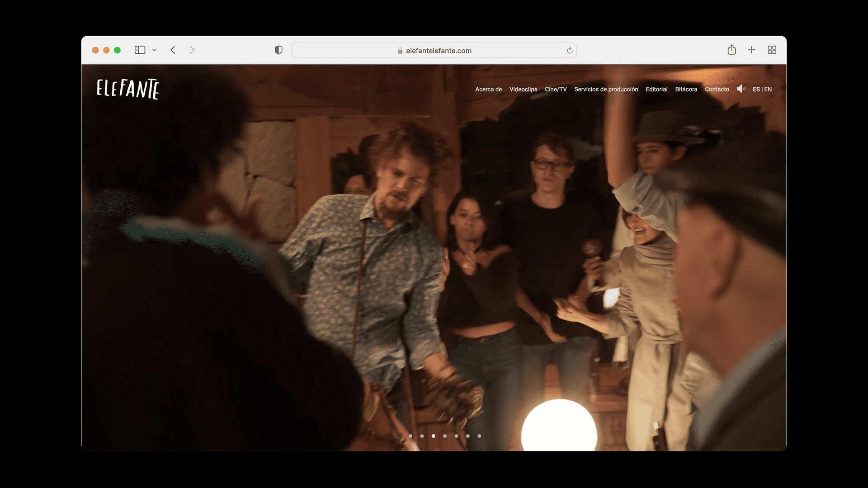Switch site language to EN
868x488 pixels.
click(768, 89)
